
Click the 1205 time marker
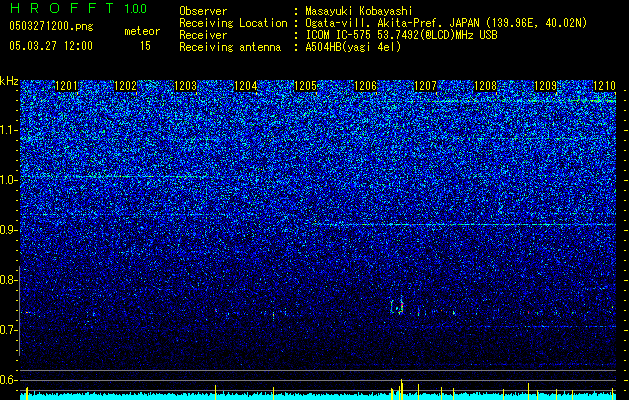click(305, 86)
